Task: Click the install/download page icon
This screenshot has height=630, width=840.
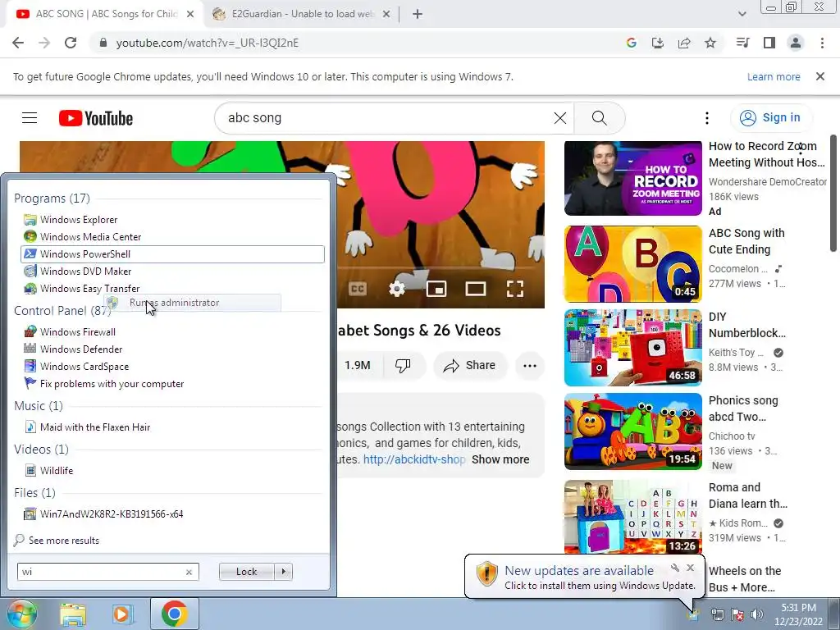Action: pos(658,43)
